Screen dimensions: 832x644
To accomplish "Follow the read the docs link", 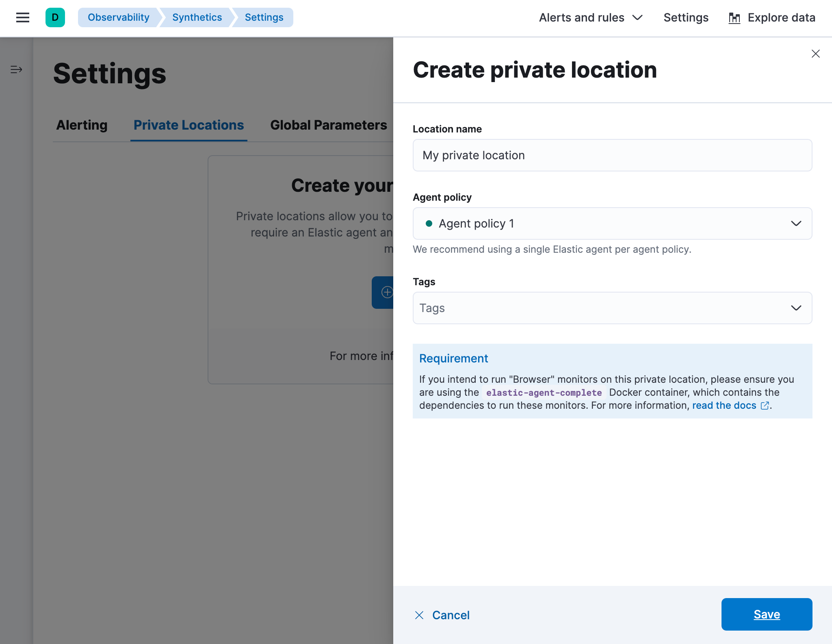I will coord(724,405).
